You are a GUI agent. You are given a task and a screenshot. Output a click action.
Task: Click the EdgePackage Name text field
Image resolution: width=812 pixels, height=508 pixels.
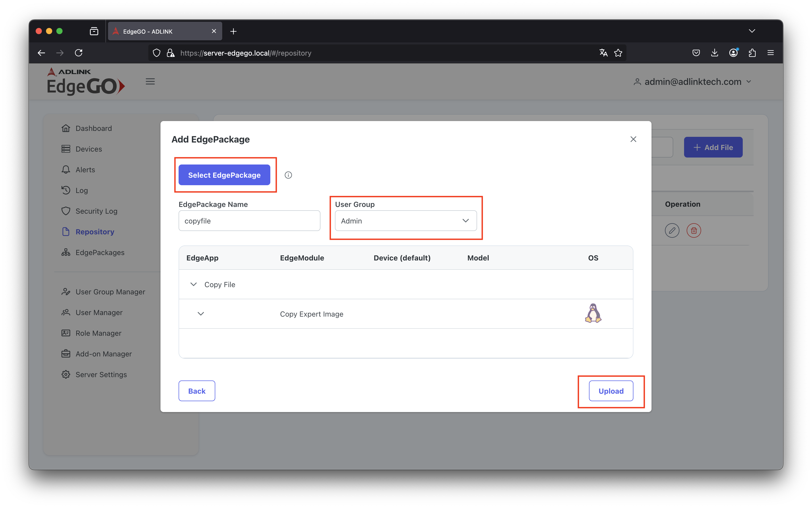point(249,221)
